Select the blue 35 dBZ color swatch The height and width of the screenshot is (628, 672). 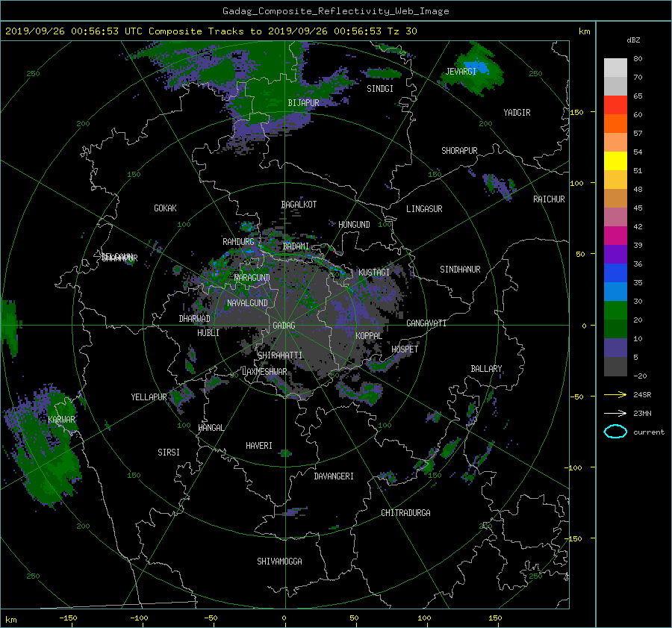615,273
